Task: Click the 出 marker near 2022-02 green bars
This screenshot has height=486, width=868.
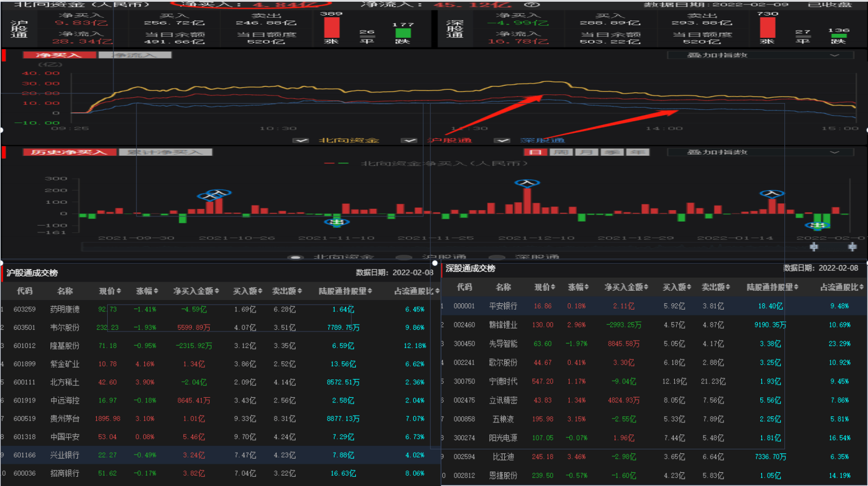Action: coord(818,226)
